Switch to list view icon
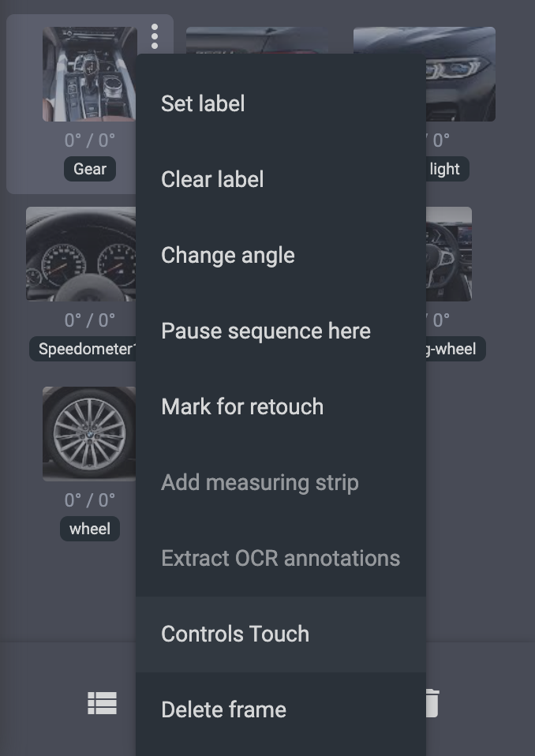535x756 pixels. click(x=102, y=703)
